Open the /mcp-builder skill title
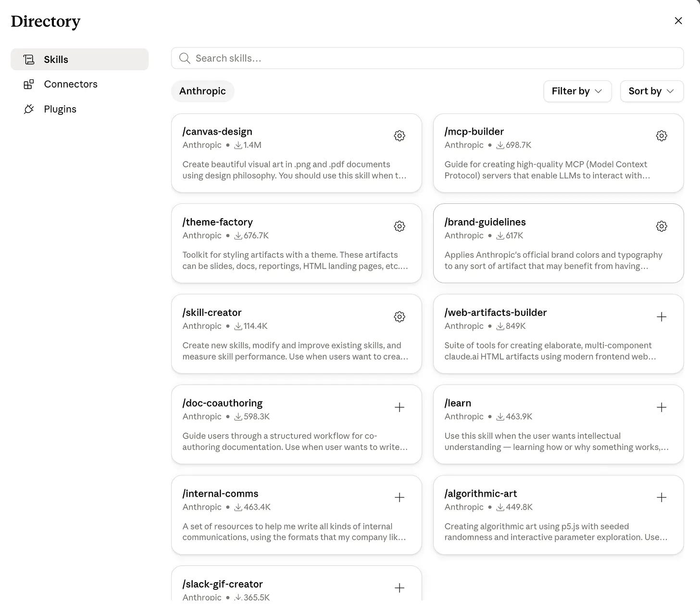 coord(474,131)
